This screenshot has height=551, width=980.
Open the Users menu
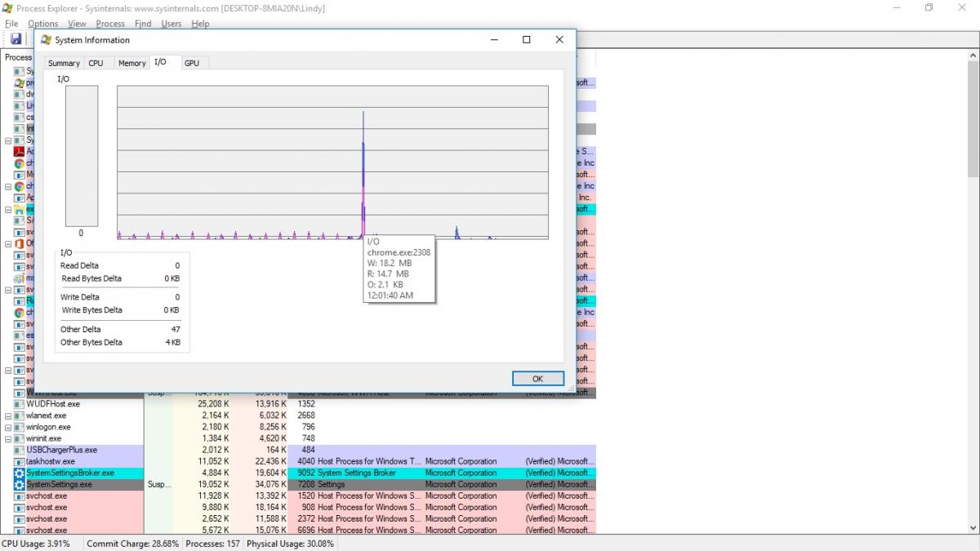click(x=171, y=24)
